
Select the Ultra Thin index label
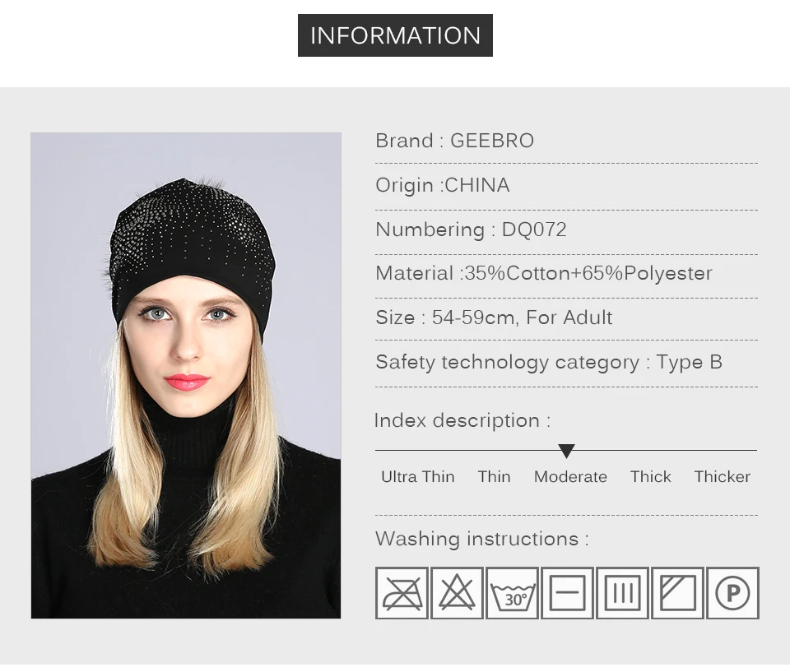[x=418, y=476]
